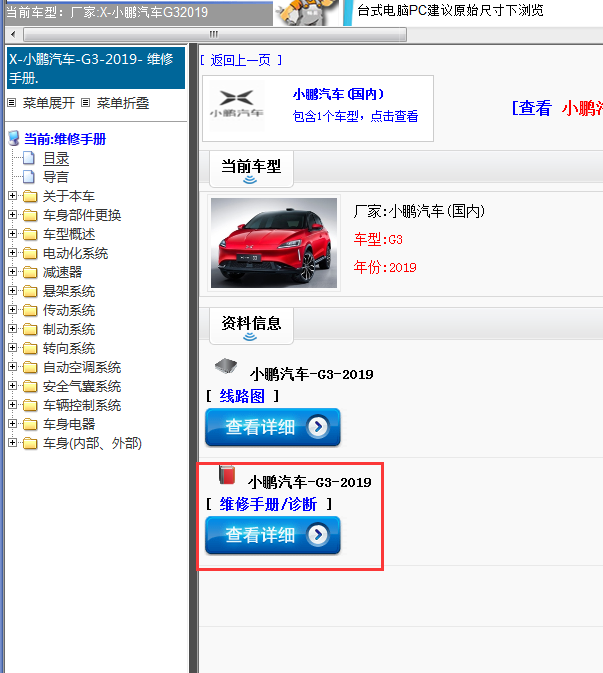Open the 小鹏汽车(国内) brand link
This screenshot has height=673, width=603.
[338, 94]
